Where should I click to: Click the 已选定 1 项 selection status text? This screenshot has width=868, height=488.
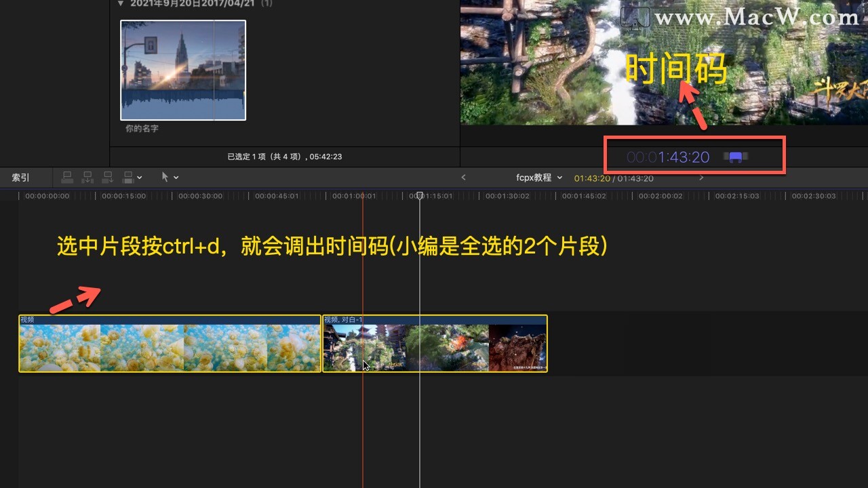(x=284, y=157)
